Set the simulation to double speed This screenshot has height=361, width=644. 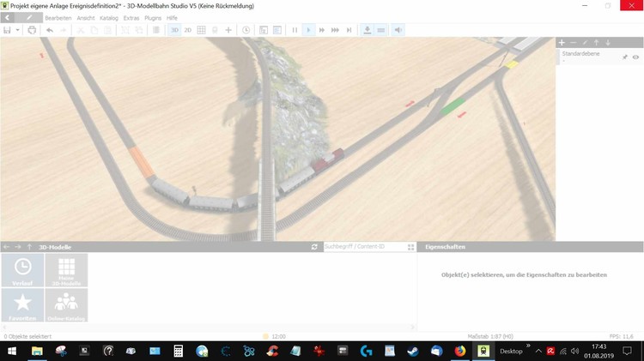(322, 30)
